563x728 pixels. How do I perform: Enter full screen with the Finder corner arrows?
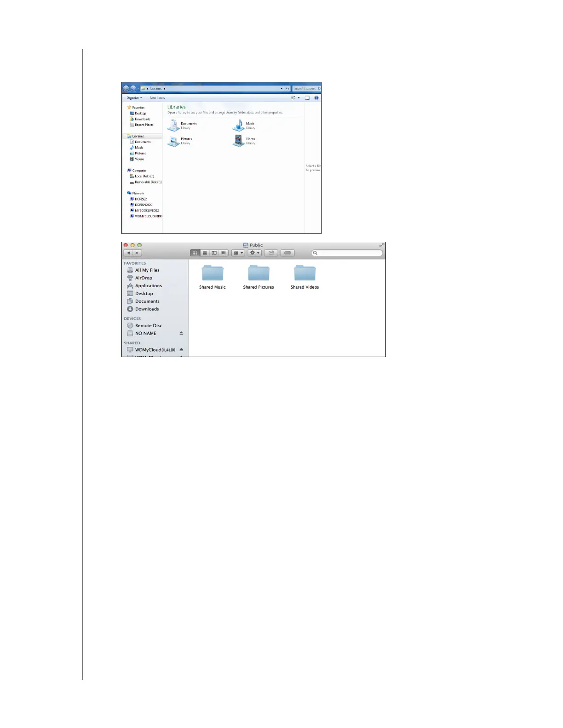[x=381, y=245]
